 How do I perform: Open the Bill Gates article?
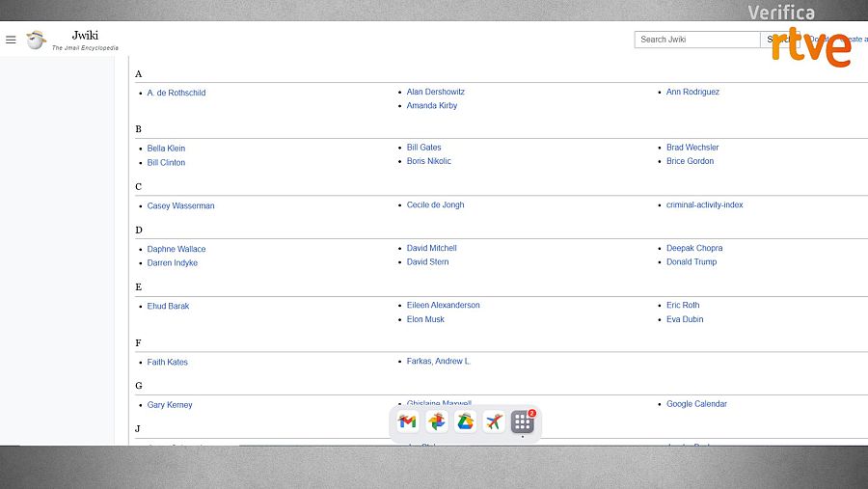[423, 148]
